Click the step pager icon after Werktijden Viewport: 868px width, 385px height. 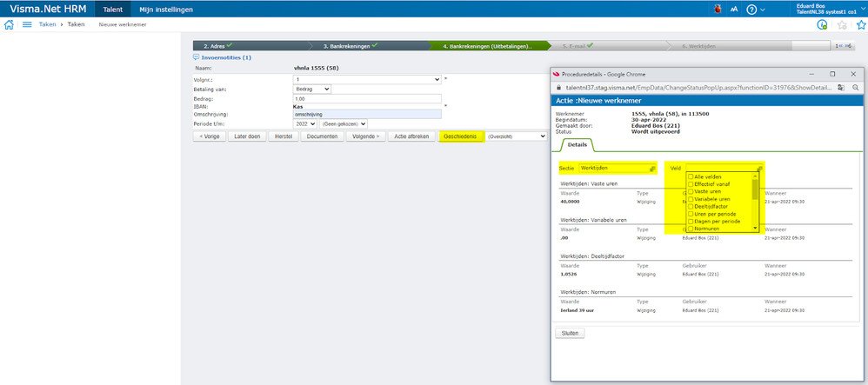(845, 46)
